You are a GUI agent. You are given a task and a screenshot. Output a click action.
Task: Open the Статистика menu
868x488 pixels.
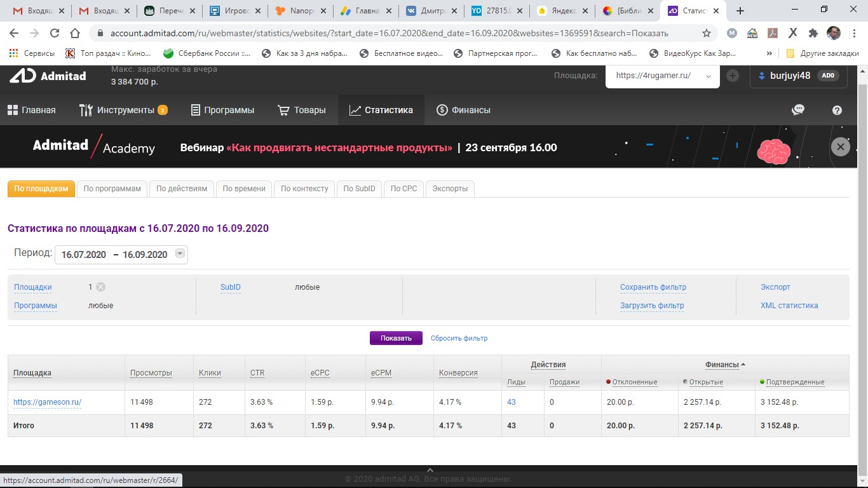pyautogui.click(x=381, y=110)
